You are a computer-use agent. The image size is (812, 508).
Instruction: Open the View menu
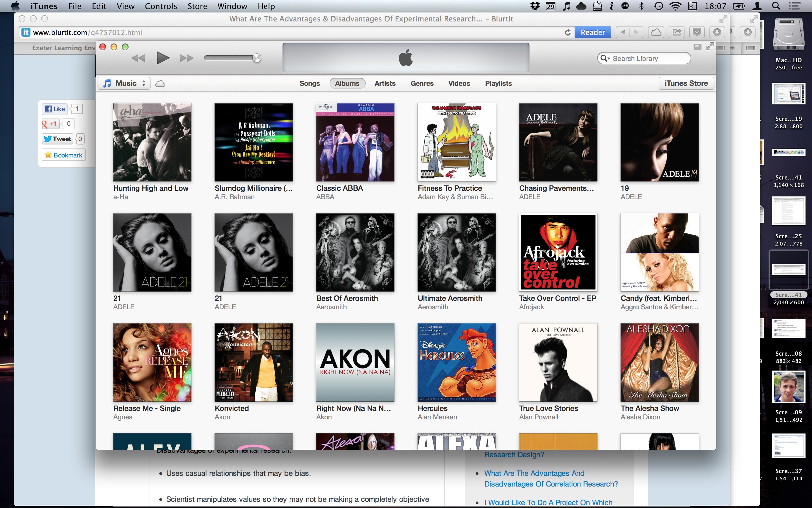pyautogui.click(x=125, y=6)
